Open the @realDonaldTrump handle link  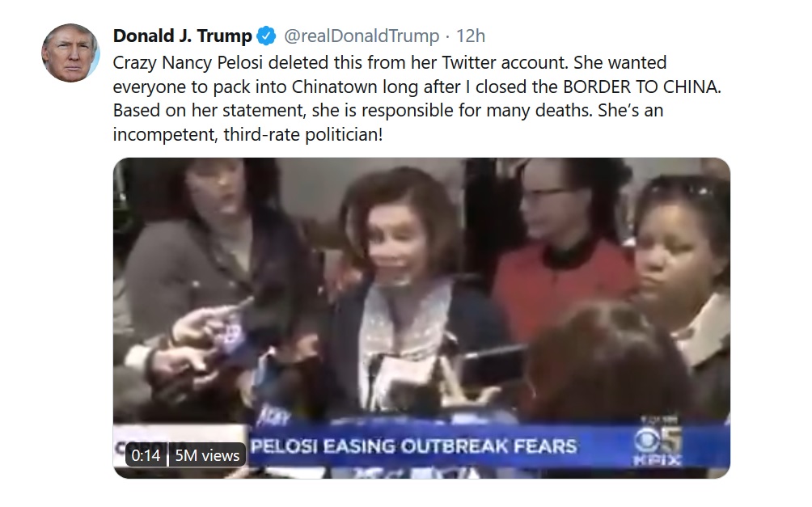pyautogui.click(x=361, y=36)
